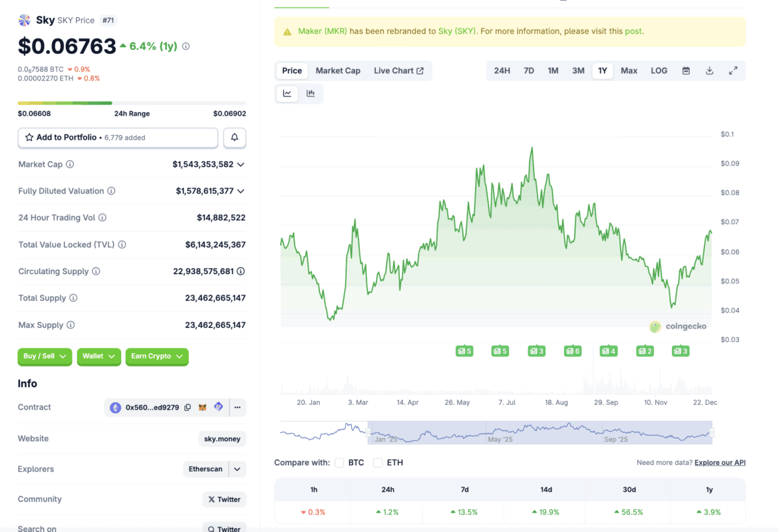Check the BTC compare checkbox
Image resolution: width=779 pixels, height=532 pixels.
tap(339, 463)
